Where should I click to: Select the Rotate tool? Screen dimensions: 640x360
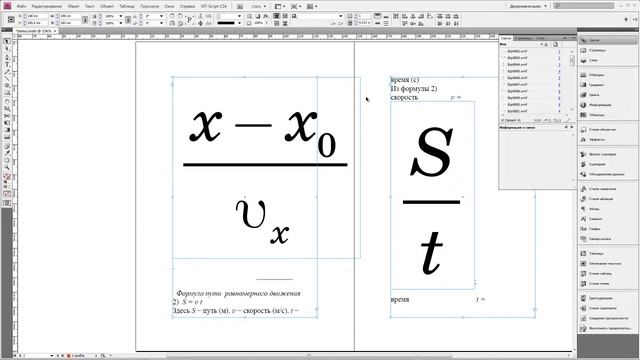[x=7, y=101]
